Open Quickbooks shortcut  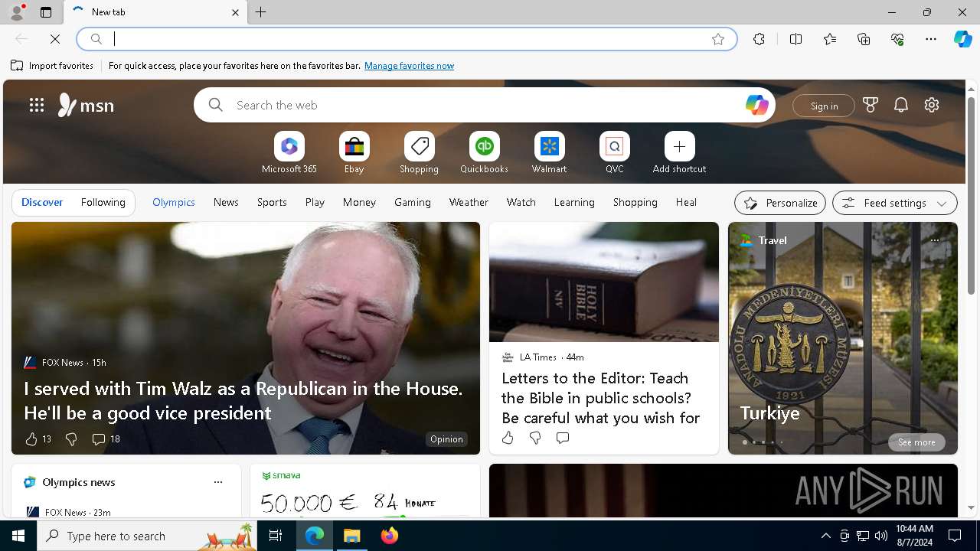click(484, 153)
